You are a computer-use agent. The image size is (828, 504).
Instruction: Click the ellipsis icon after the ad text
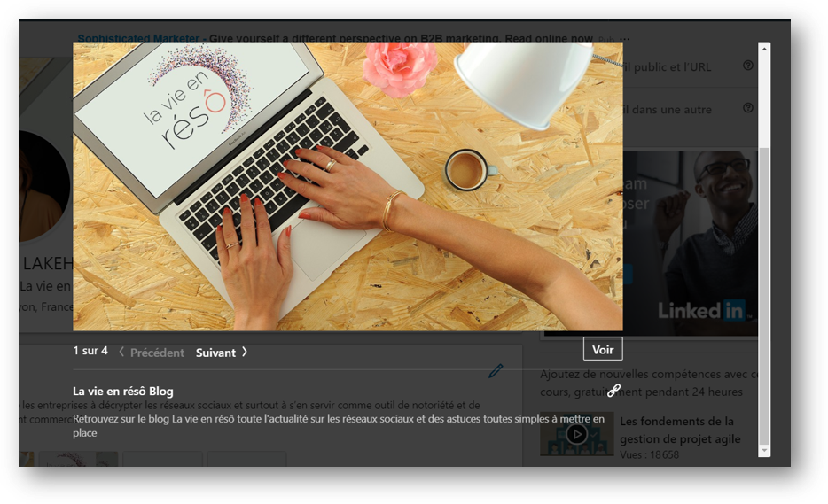(x=624, y=38)
